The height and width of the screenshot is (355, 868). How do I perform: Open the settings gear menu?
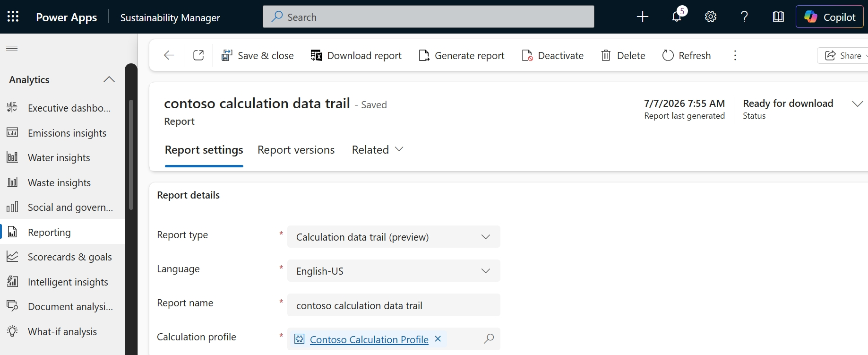(711, 17)
